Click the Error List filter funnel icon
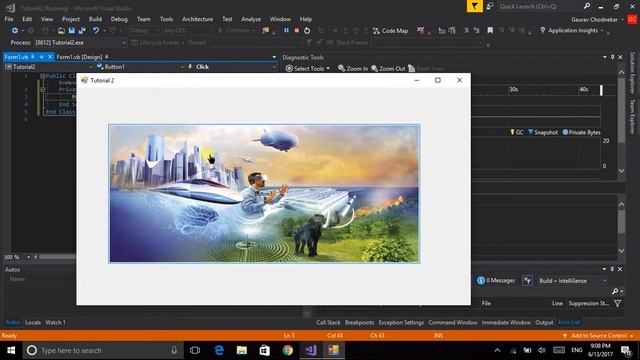640x360 pixels. [618, 303]
